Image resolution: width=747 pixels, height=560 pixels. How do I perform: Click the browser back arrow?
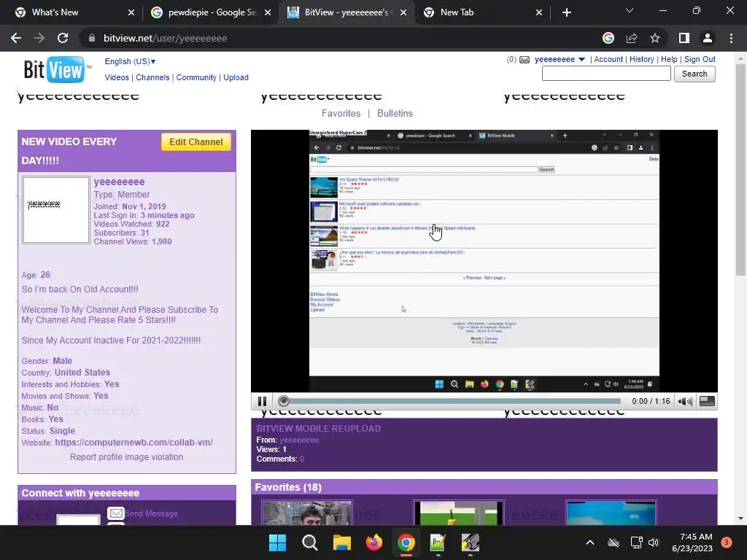click(x=16, y=38)
